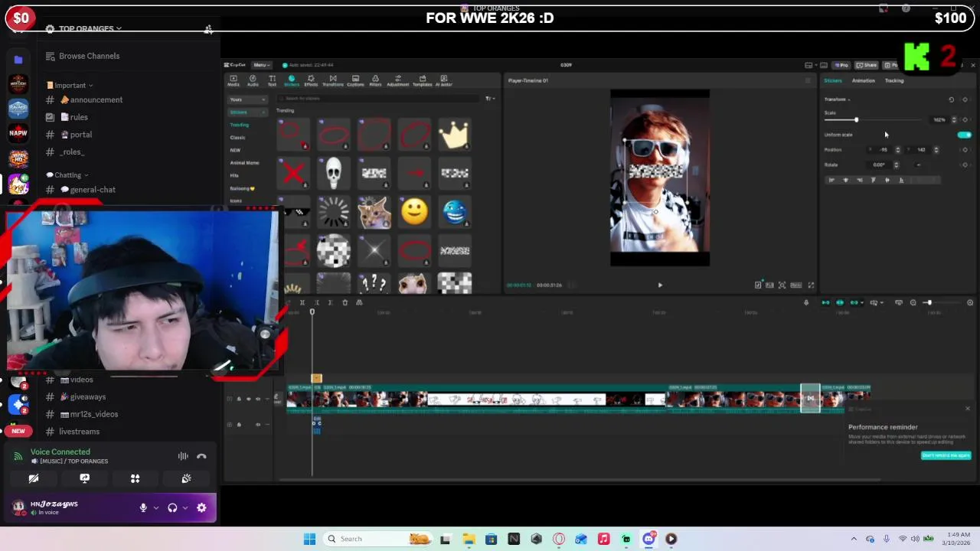Viewport: 980px width, 551px height.
Task: Toggle the Uniform scale switch
Action: pyautogui.click(x=964, y=135)
